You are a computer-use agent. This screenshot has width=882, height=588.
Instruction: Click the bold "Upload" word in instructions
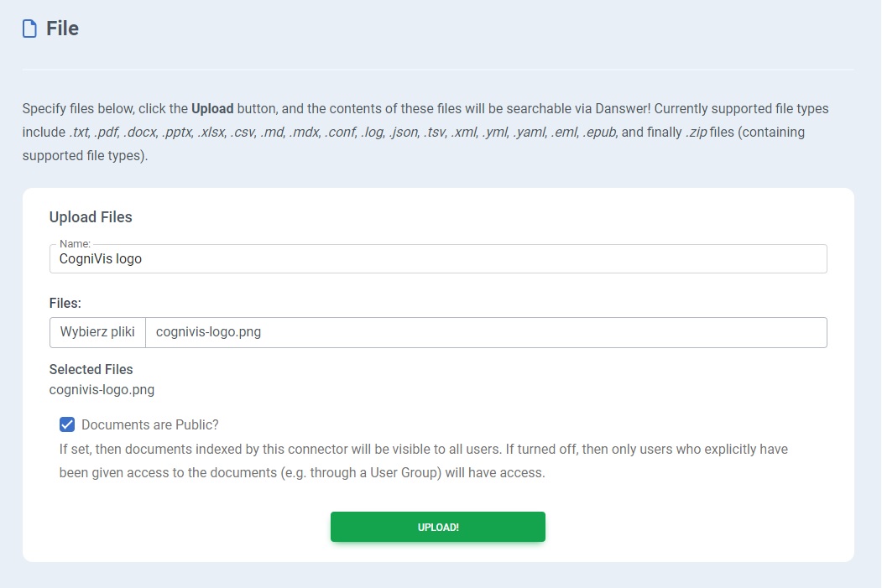point(212,109)
